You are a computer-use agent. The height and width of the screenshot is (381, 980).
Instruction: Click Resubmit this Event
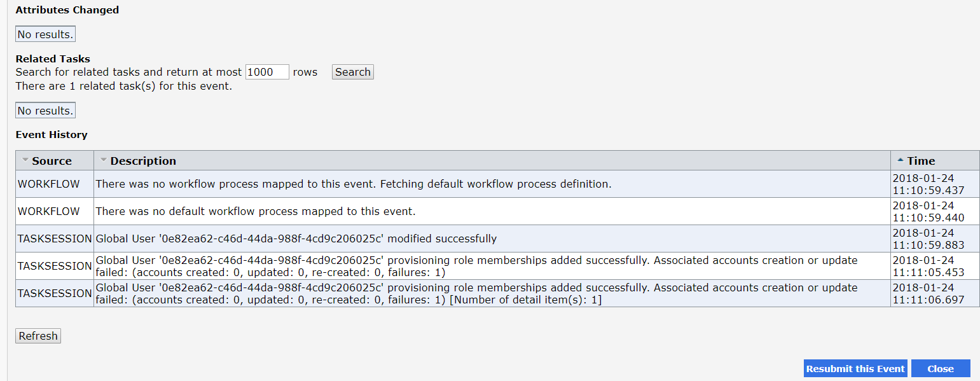click(855, 368)
